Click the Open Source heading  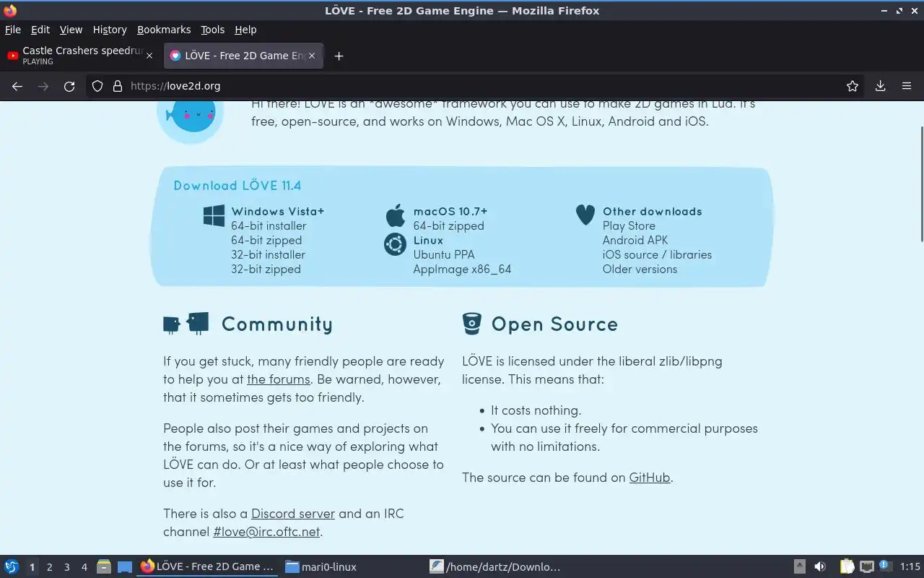pyautogui.click(x=554, y=324)
